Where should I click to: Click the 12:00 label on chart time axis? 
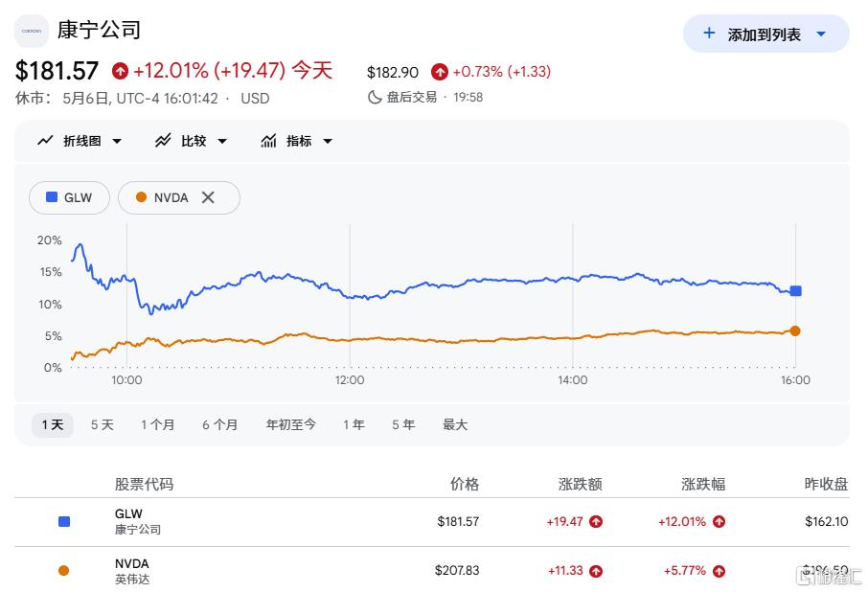(350, 380)
